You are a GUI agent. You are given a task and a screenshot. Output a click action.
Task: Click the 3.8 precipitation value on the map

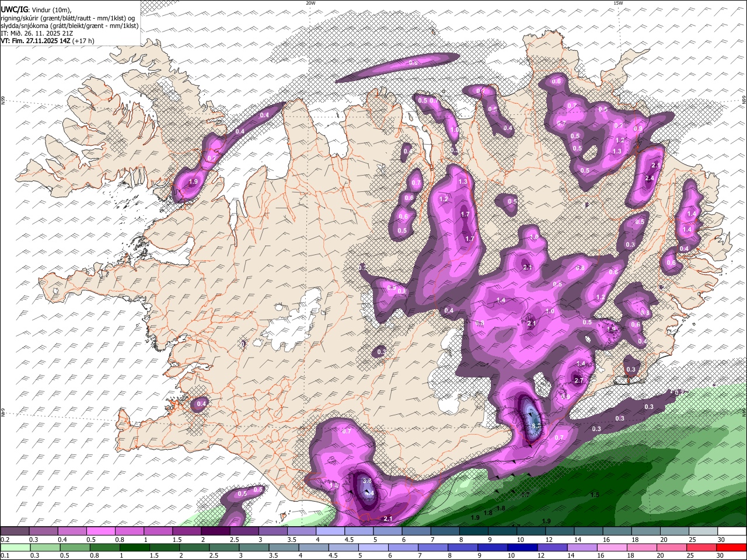coord(367,481)
